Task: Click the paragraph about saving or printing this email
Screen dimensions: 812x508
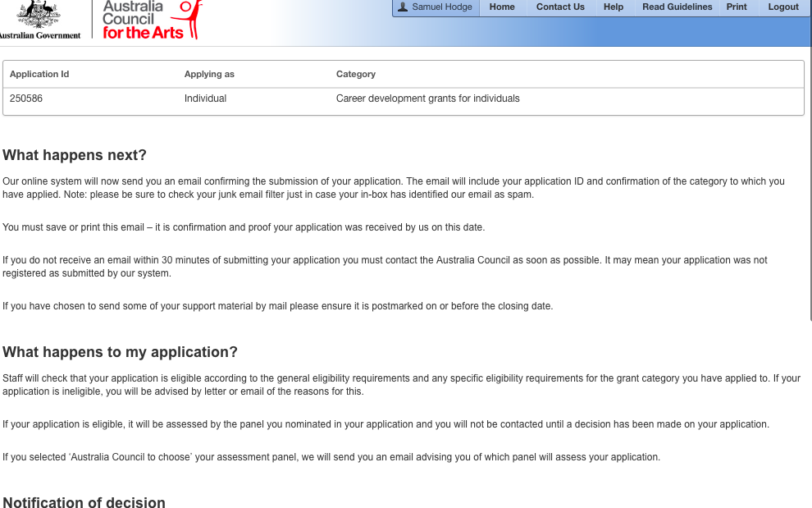Action: click(244, 227)
